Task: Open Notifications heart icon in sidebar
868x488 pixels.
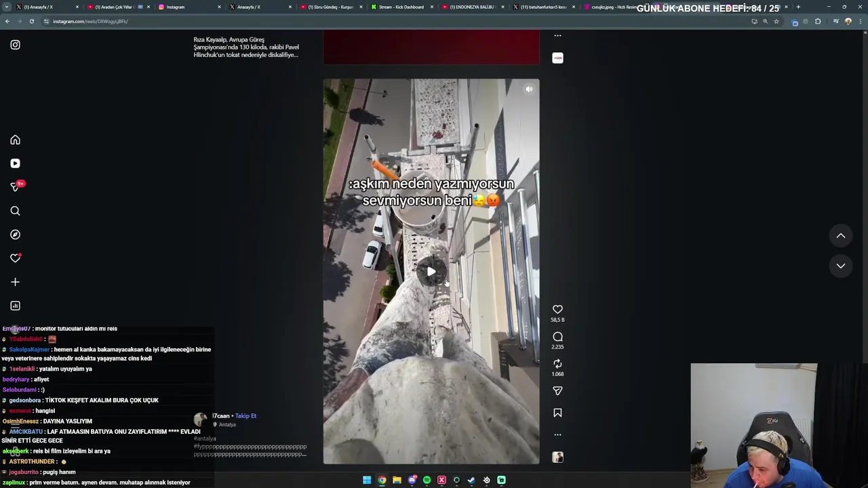Action: pos(15,258)
